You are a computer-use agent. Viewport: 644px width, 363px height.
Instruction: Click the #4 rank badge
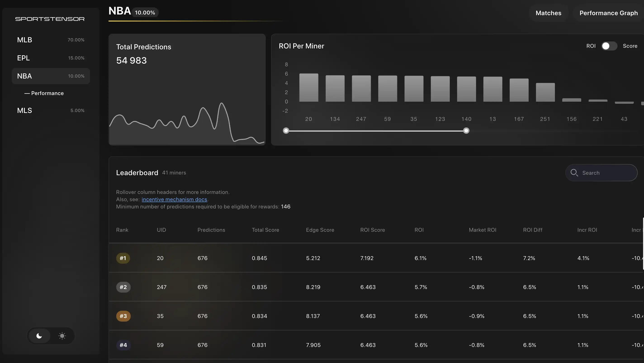pyautogui.click(x=123, y=345)
